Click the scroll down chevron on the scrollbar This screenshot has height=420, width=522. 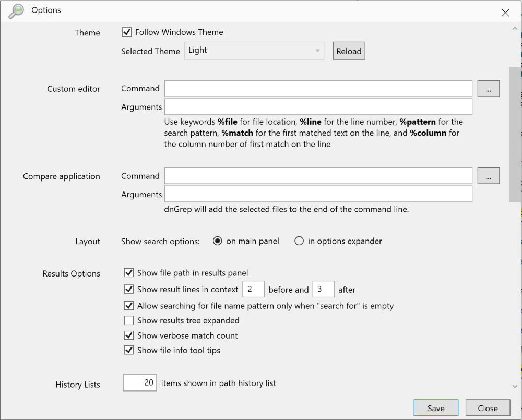click(x=516, y=387)
